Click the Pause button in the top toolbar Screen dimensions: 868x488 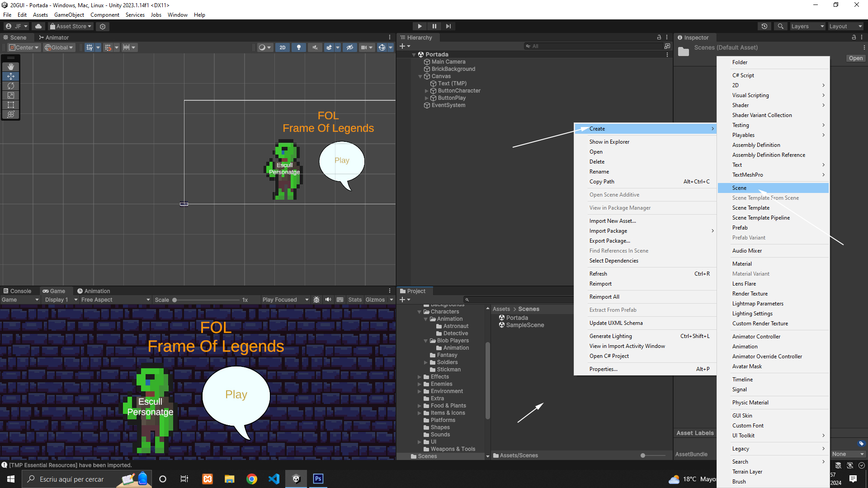pos(434,26)
